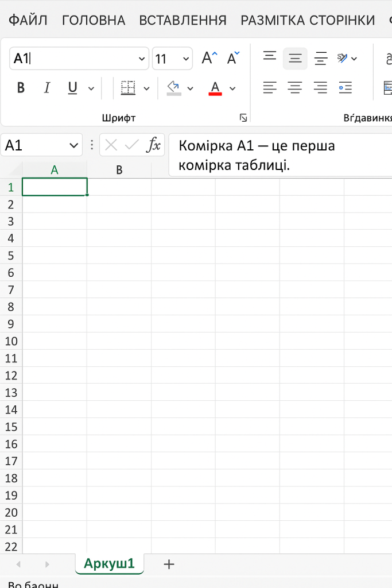Toggle underline formatting
This screenshot has width=392, height=588.
(x=72, y=88)
